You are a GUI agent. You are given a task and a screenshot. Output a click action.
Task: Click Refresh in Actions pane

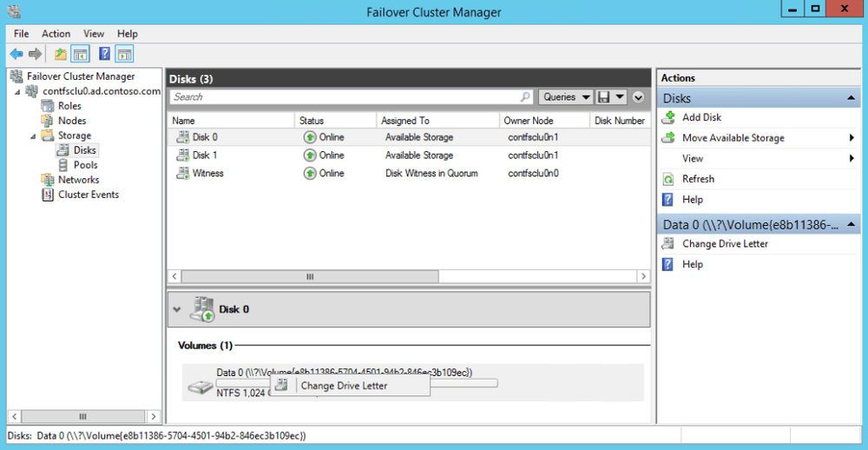pos(698,179)
